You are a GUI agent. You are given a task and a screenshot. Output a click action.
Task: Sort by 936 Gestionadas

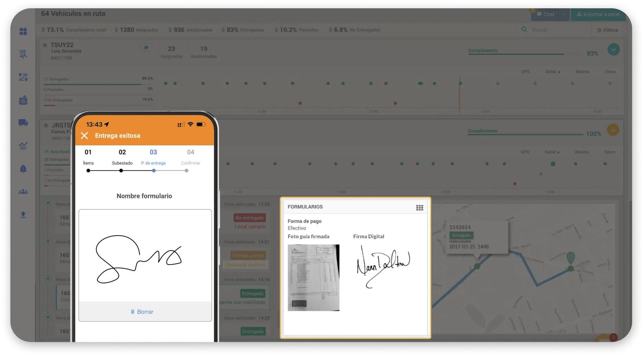click(x=190, y=30)
